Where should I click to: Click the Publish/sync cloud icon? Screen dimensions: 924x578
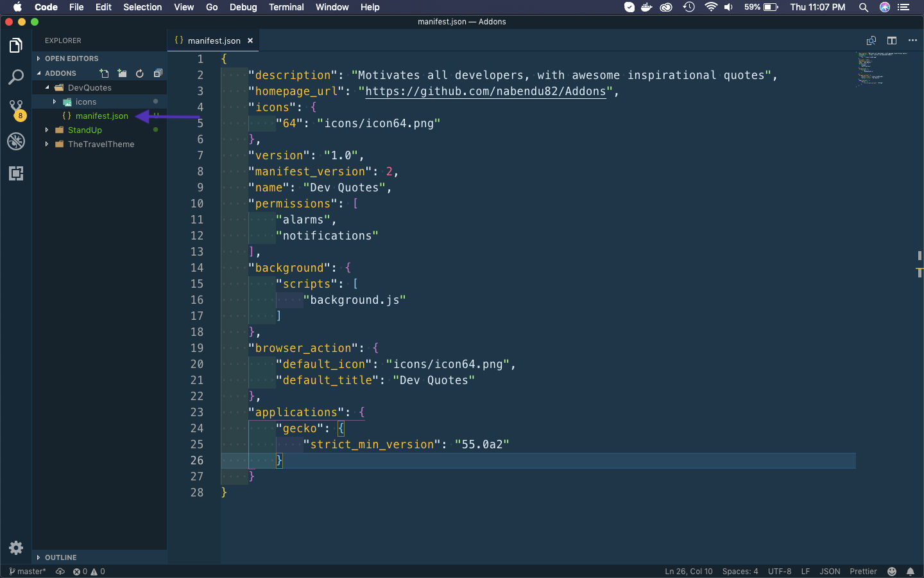(x=60, y=572)
